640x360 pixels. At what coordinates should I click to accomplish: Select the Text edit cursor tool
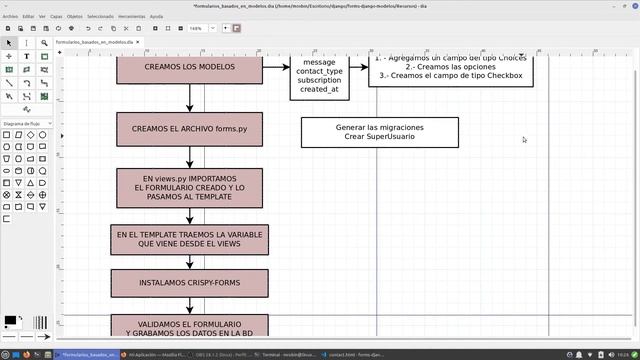[x=27, y=43]
